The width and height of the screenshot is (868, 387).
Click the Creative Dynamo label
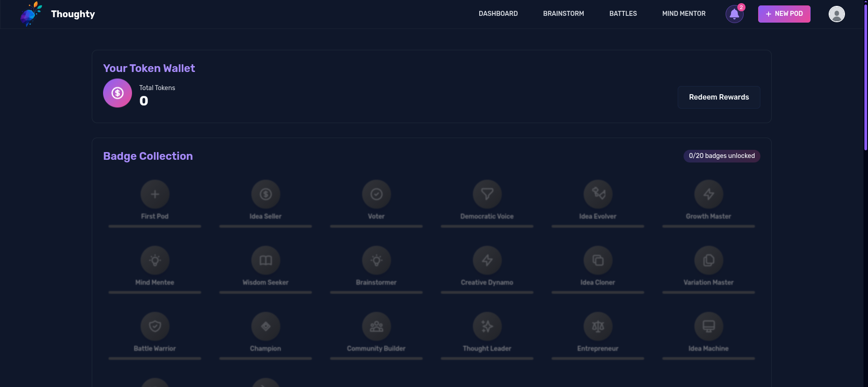[x=487, y=282]
